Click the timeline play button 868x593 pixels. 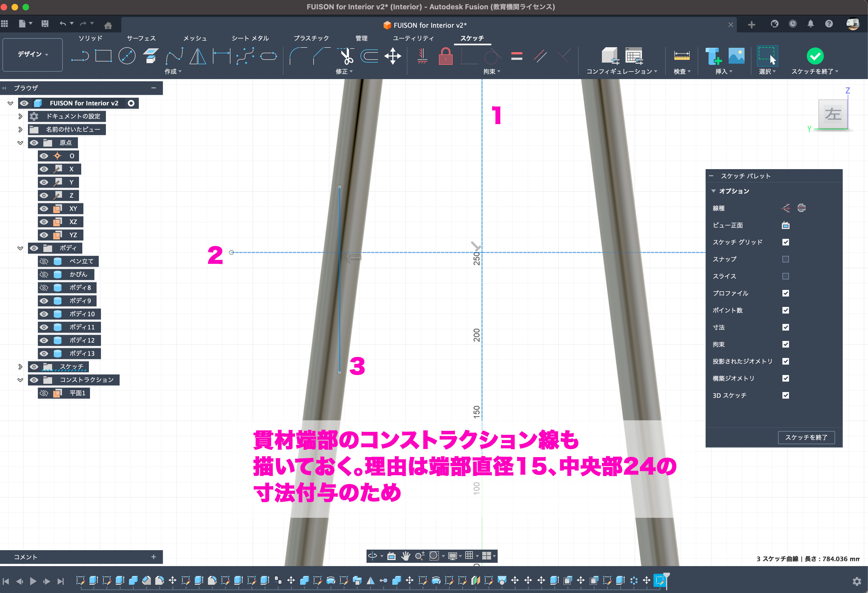33,581
